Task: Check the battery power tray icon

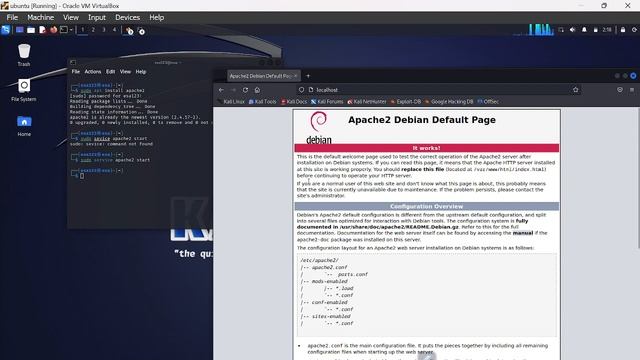Action: pos(596,30)
